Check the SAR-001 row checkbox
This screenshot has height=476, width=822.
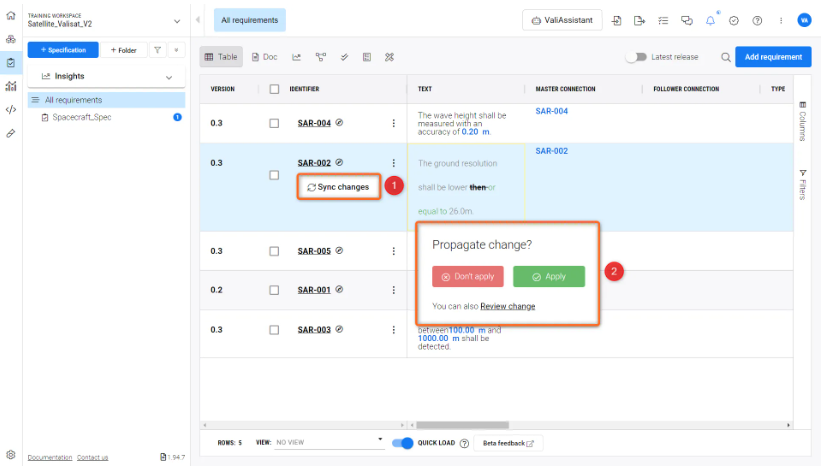(x=274, y=290)
